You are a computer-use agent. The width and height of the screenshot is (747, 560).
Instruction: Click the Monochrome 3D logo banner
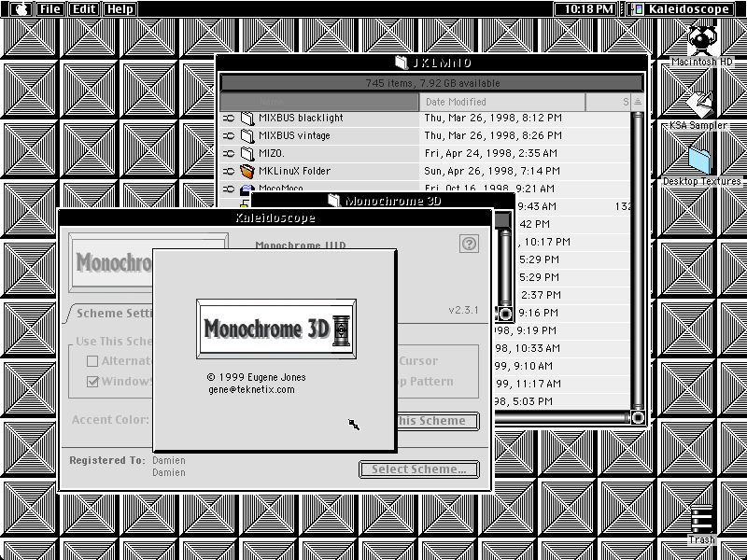coord(276,329)
